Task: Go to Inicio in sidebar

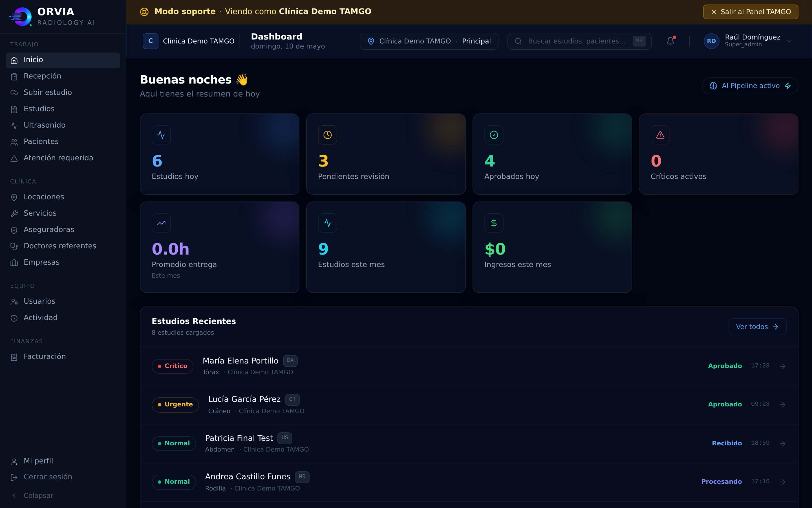Action: pos(63,60)
